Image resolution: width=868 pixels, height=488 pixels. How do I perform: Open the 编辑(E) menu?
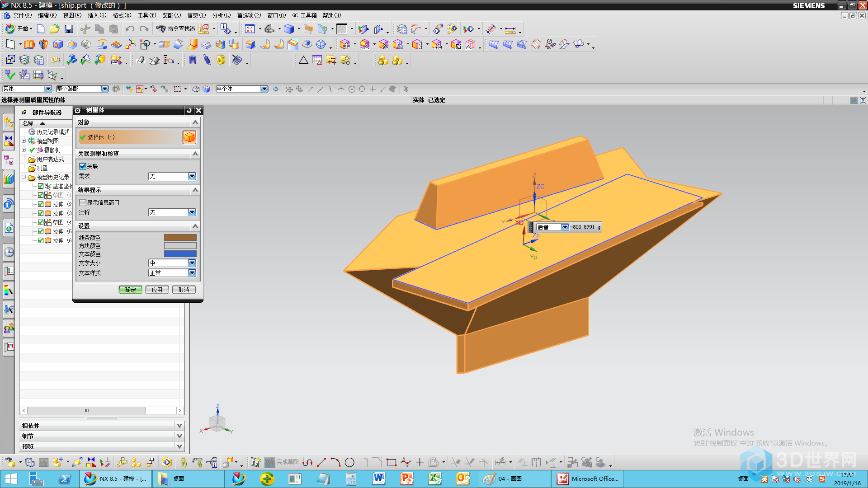[47, 15]
